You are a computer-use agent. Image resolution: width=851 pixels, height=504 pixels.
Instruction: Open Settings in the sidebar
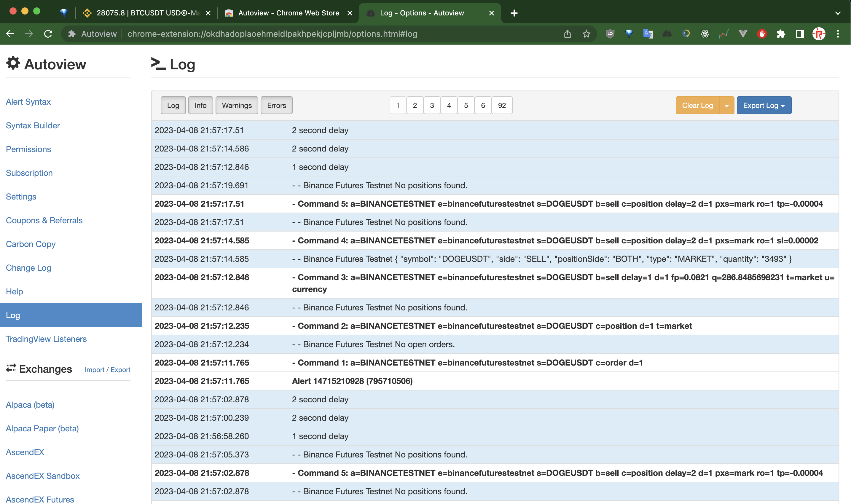tap(21, 197)
